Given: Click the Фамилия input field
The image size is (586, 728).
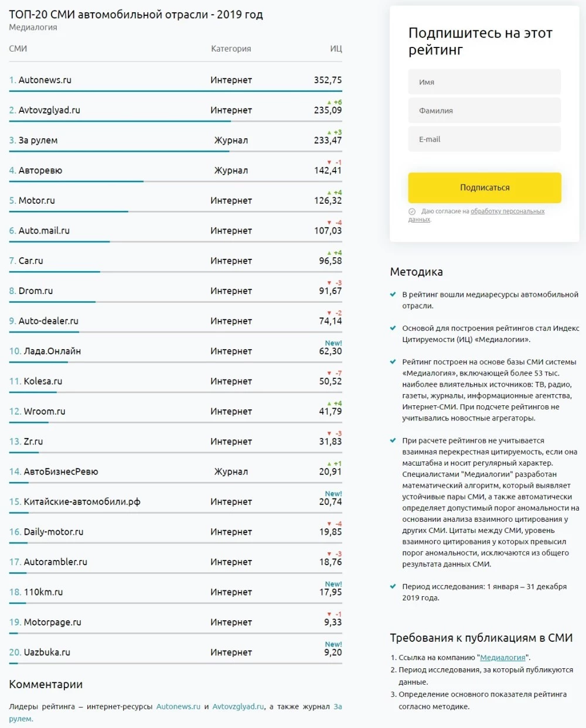Looking at the screenshot, I should (484, 110).
